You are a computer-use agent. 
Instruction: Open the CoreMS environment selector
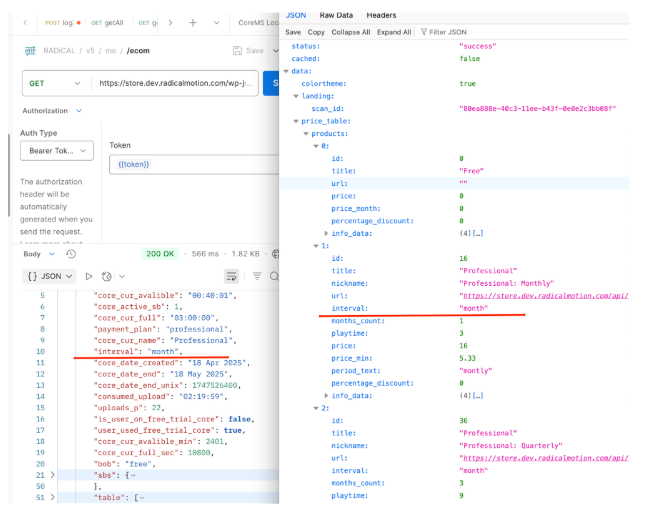pos(258,23)
